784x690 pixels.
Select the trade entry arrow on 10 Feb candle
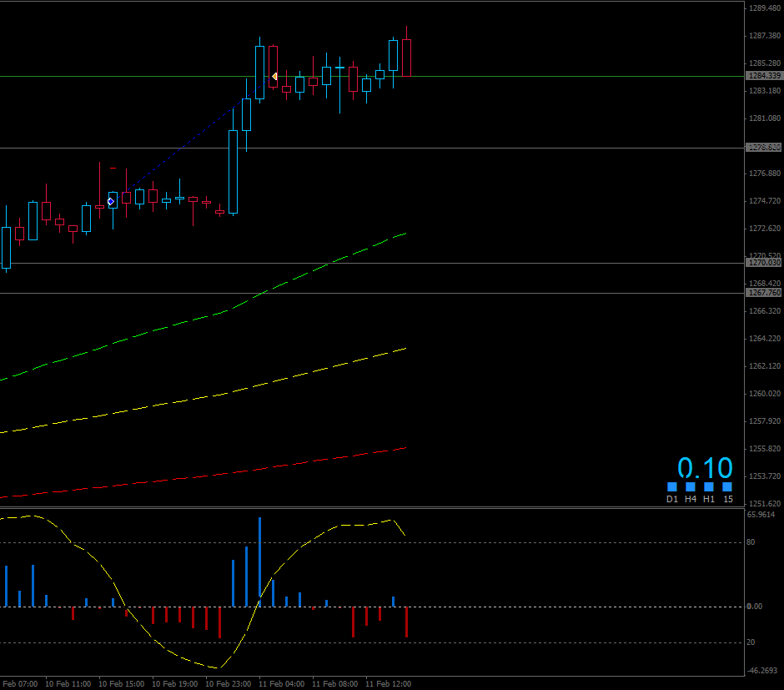[111, 202]
